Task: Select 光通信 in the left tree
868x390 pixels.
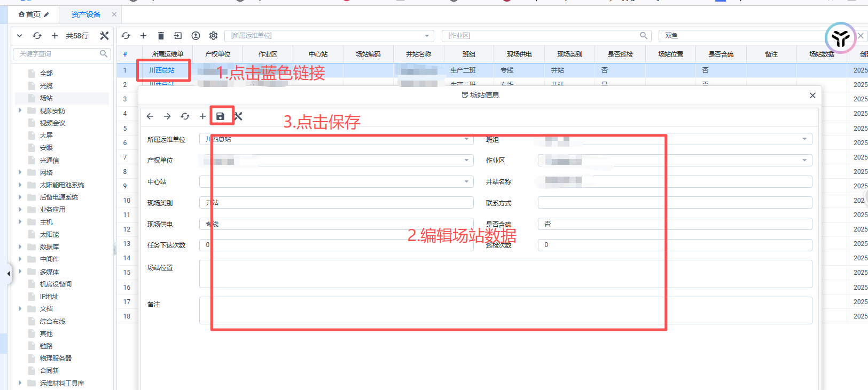Action: 49,160
